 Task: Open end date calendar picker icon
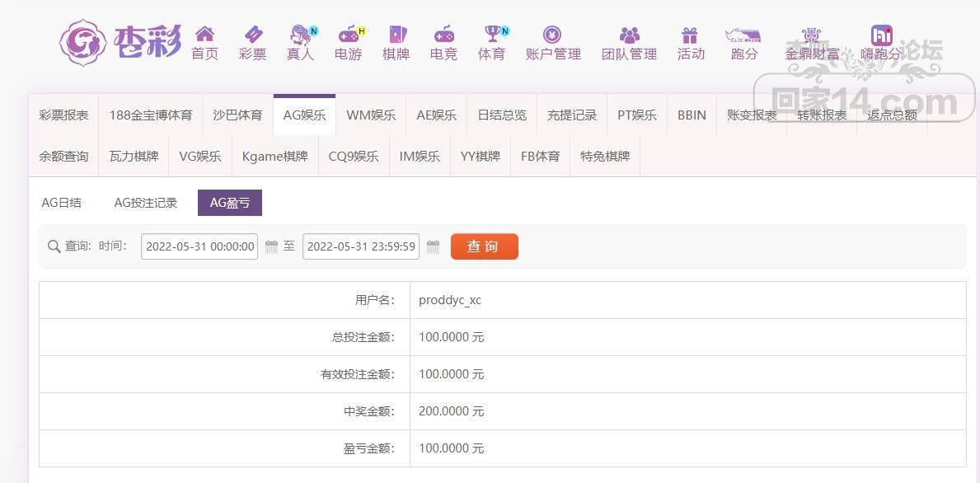[433, 246]
